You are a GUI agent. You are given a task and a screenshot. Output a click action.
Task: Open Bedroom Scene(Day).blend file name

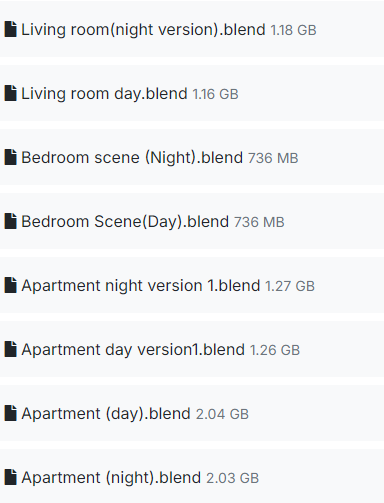point(125,222)
